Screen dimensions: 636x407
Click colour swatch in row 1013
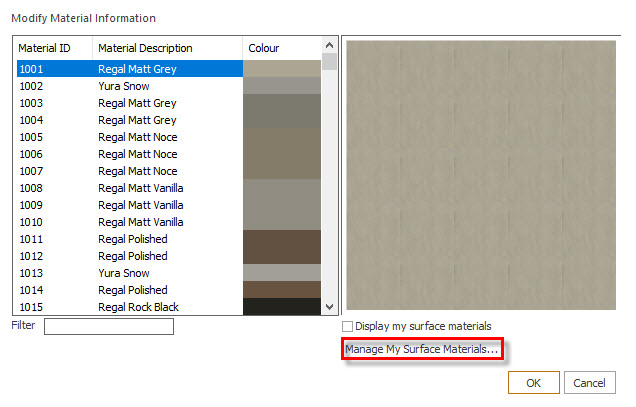point(282,273)
